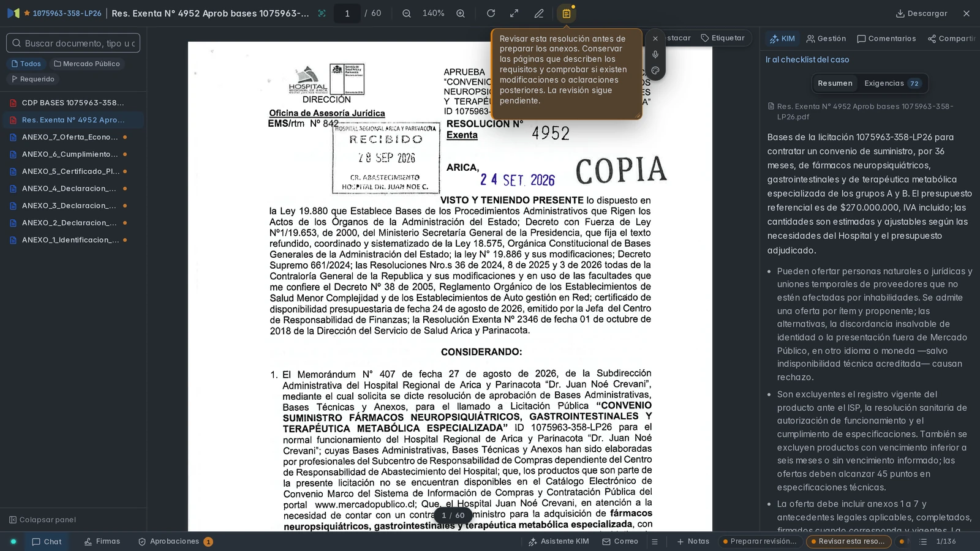Click the zoom out magnifier icon
The width and height of the screenshot is (980, 551).
click(x=407, y=13)
